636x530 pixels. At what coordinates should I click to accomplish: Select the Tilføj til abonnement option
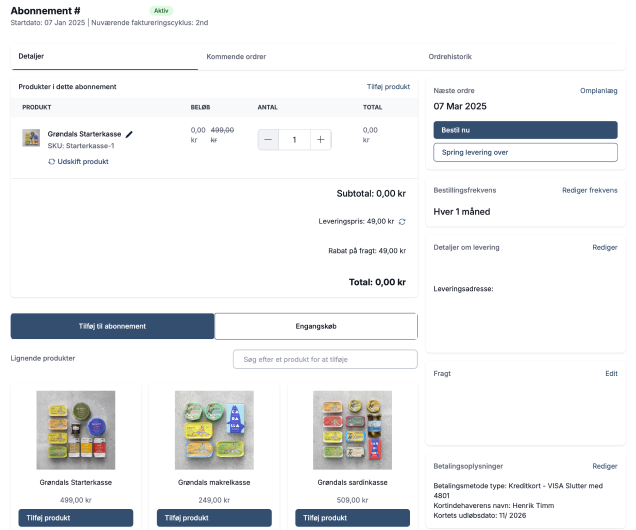click(x=112, y=326)
